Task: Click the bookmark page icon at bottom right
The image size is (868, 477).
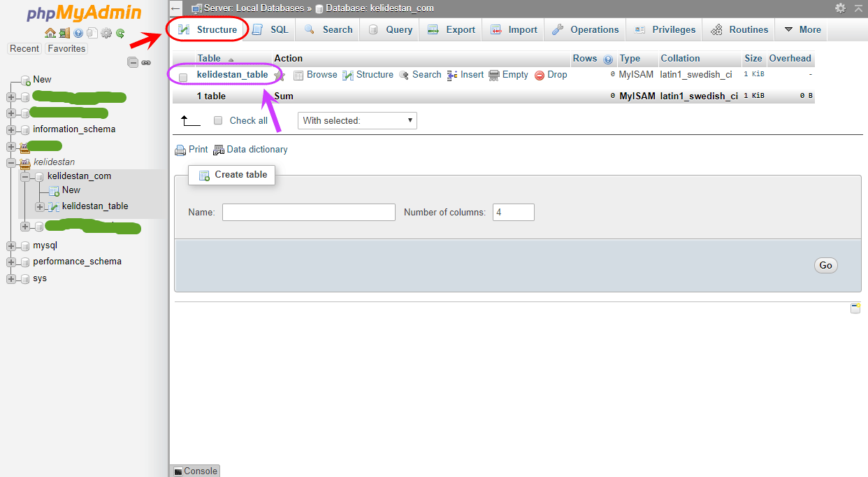Action: pos(855,308)
